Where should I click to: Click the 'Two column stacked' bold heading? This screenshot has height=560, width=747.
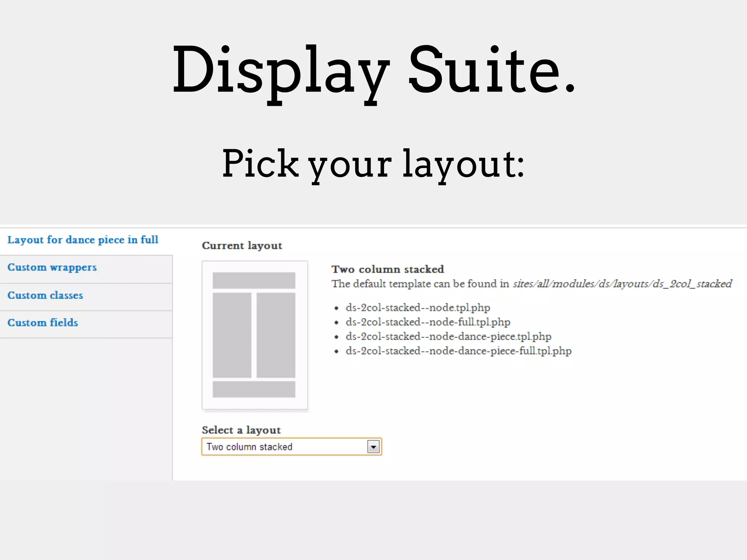(388, 269)
